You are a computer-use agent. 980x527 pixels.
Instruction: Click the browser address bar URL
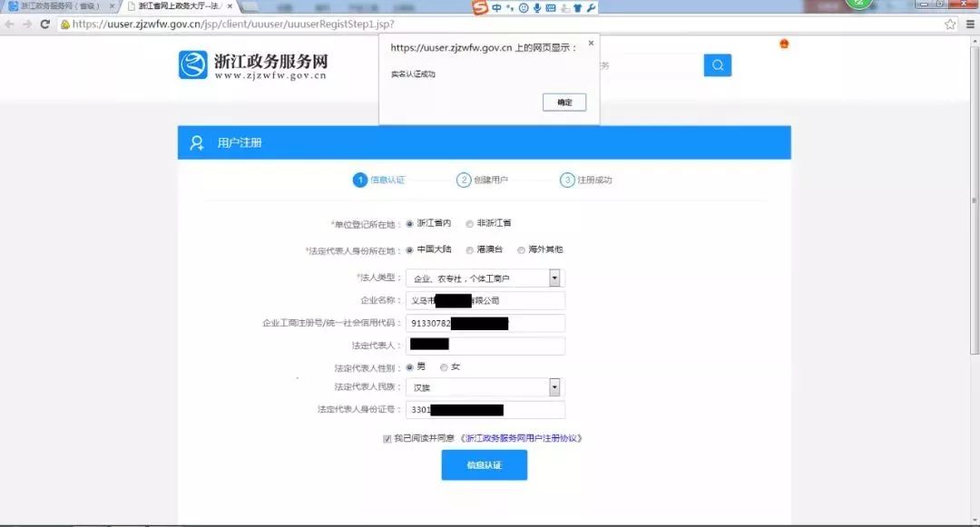click(x=233, y=24)
